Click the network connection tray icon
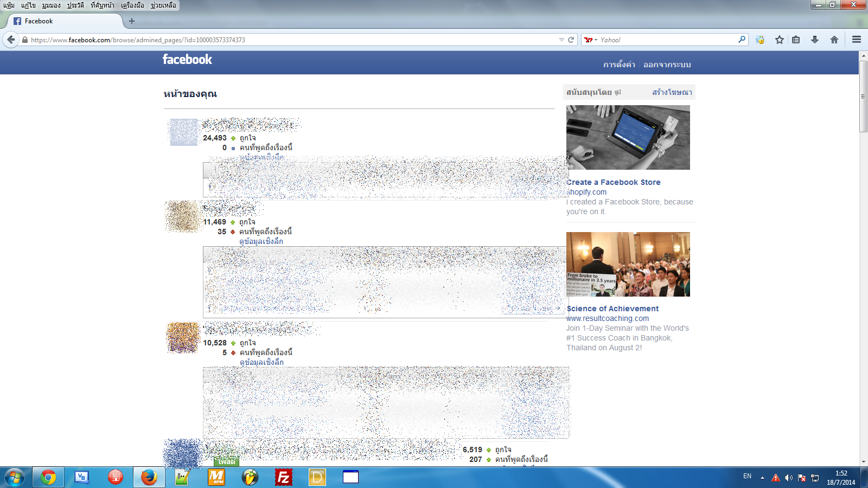Screen dimensions: 868x488 [x=815, y=478]
